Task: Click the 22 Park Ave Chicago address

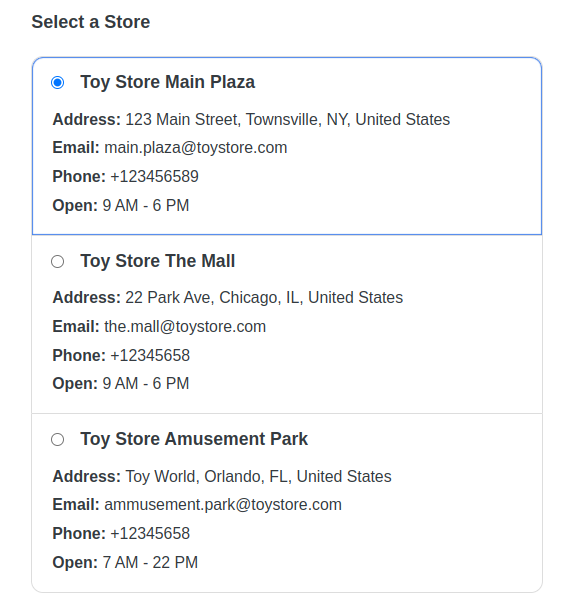Action: click(264, 298)
